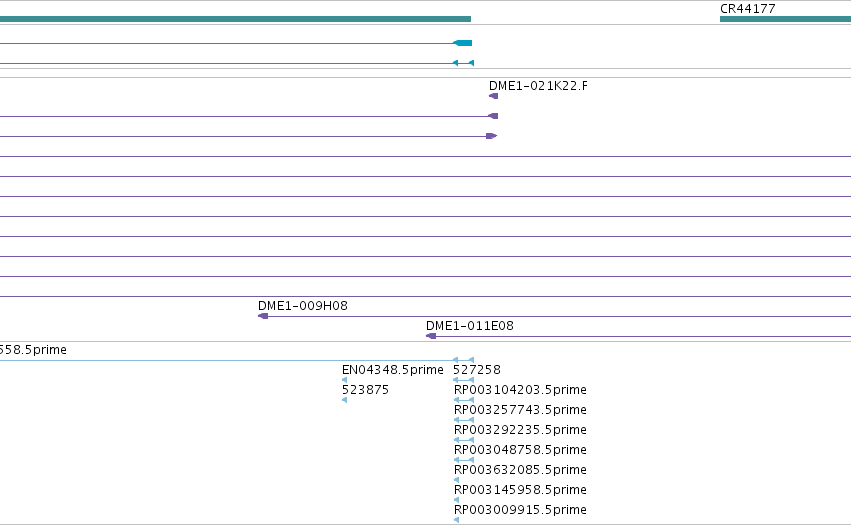
Task: Select the RP003257743.5prime label
Action: coord(520,410)
